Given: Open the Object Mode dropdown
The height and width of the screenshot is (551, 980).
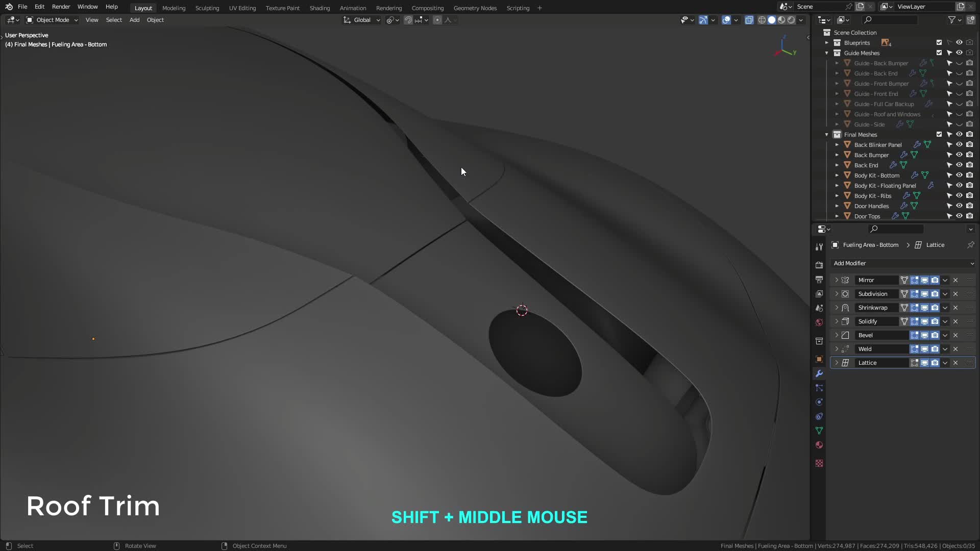Looking at the screenshot, I should [x=52, y=20].
